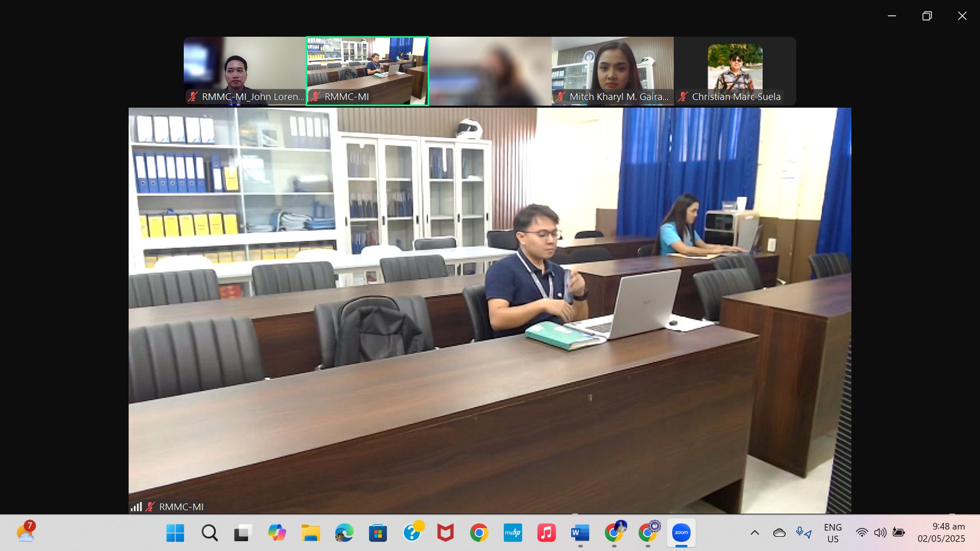Open Microsoft Edge from the taskbar
Viewport: 980px width, 551px height.
pos(344,533)
